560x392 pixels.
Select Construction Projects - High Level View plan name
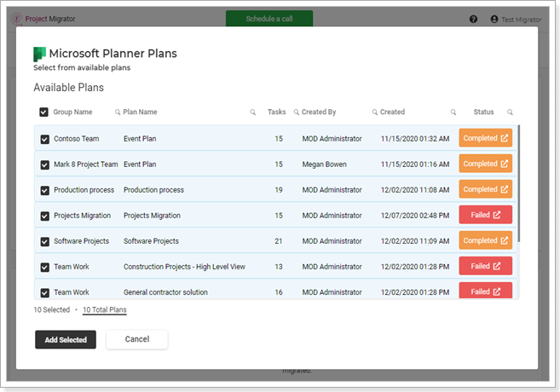[x=184, y=267]
